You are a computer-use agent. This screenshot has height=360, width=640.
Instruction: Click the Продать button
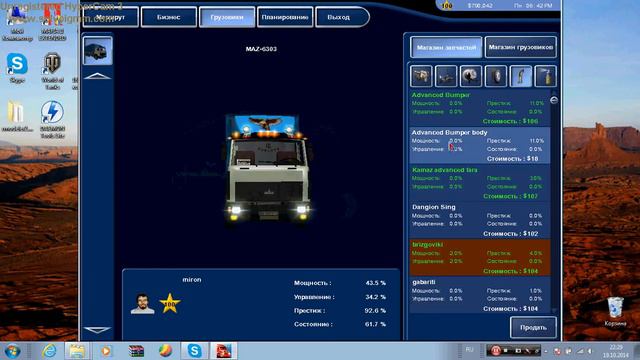pyautogui.click(x=533, y=327)
